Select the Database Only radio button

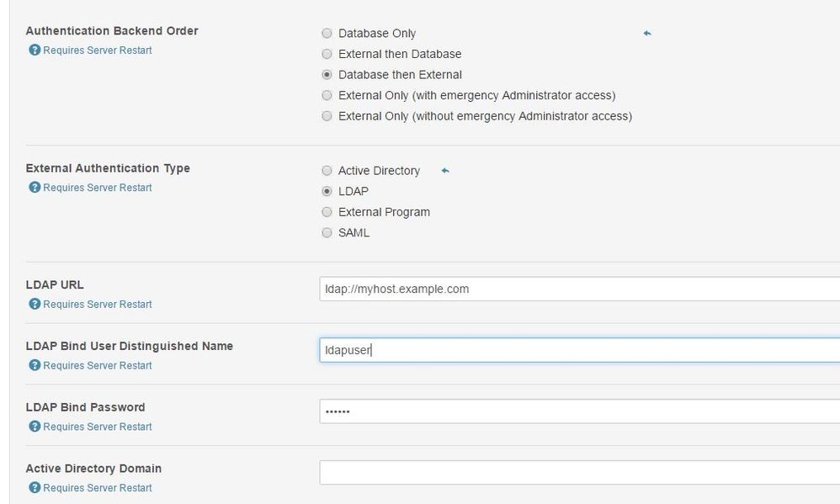click(x=327, y=34)
